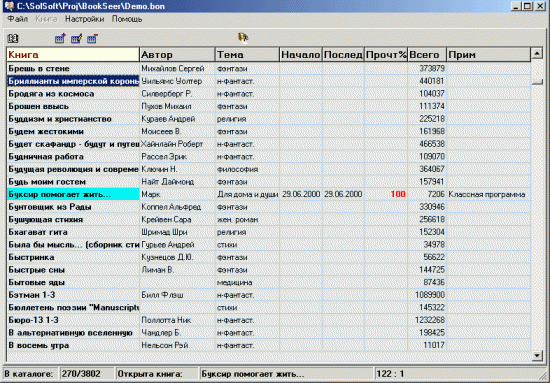Click the add record icon with plus
The image size is (550, 383).
pyautogui.click(x=60, y=38)
